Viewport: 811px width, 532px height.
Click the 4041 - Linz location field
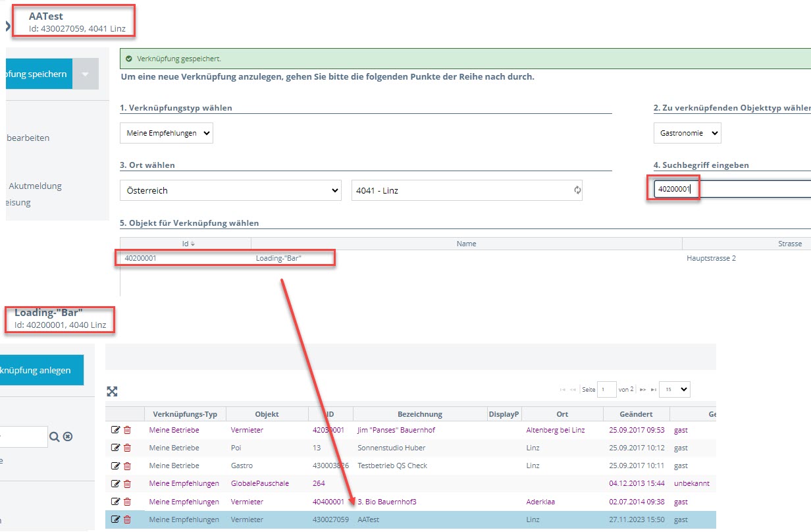click(x=467, y=190)
